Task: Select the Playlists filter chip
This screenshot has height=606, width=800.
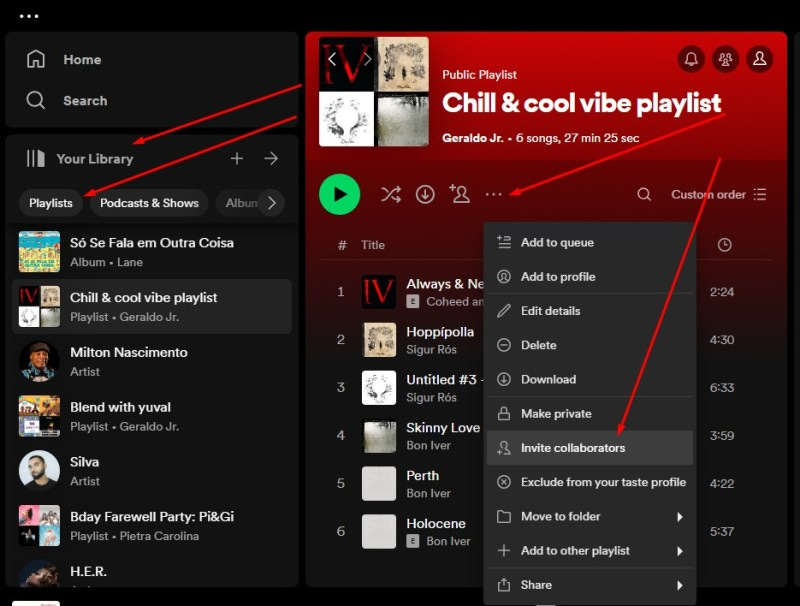Action: coord(50,203)
